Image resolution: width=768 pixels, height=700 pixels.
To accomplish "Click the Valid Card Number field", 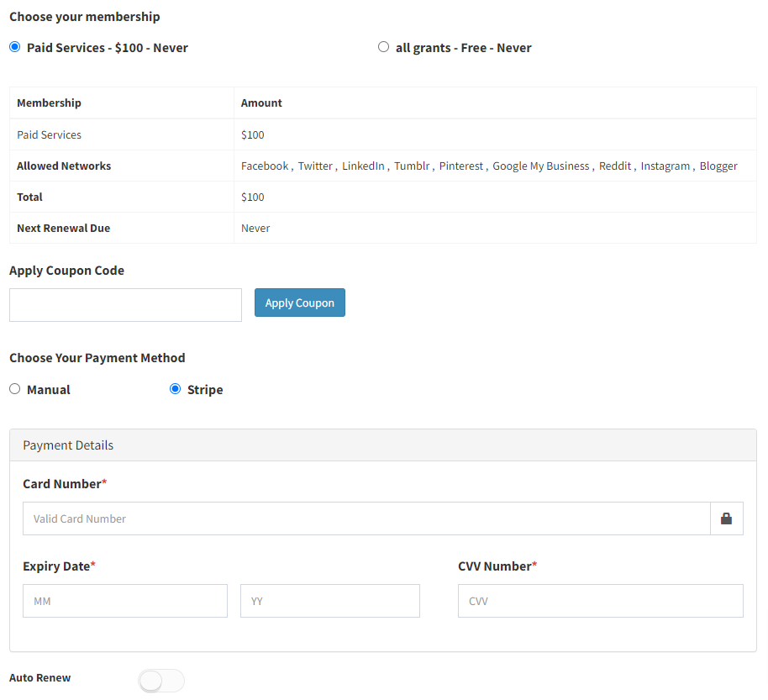I will [366, 518].
